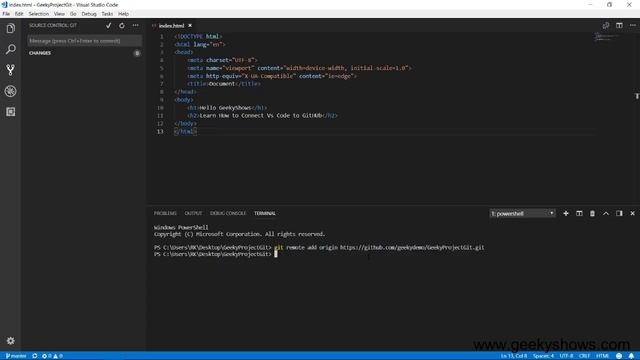Image resolution: width=640 pixels, height=360 pixels.
Task: Click line 10 Hello GeekyShows heading text
Action: pos(225,108)
